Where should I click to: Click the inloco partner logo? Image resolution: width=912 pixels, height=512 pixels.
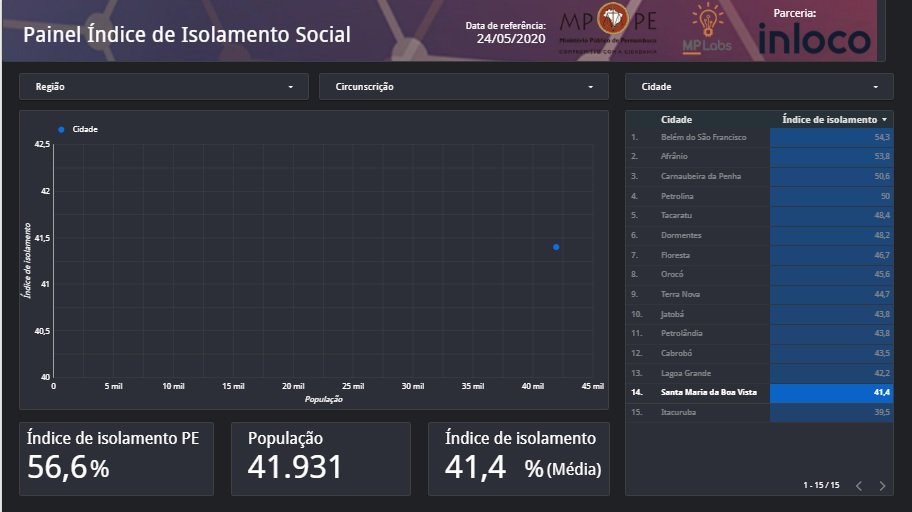pyautogui.click(x=814, y=38)
